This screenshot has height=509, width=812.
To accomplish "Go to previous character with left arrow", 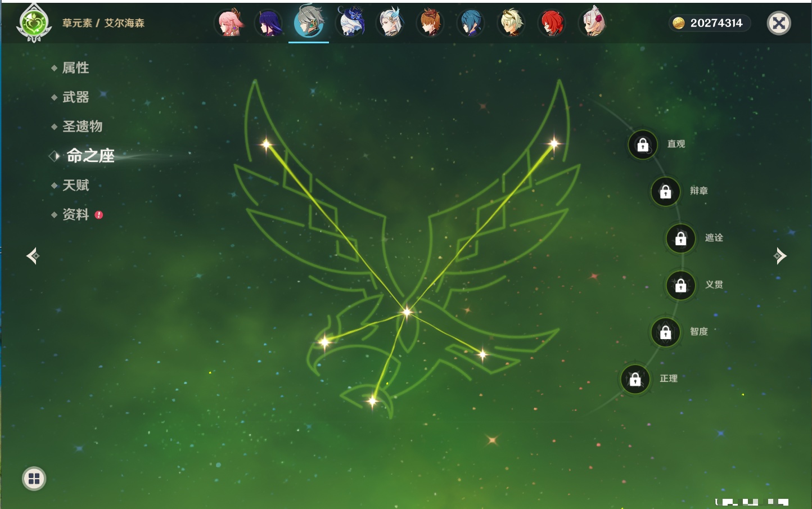I will [33, 256].
